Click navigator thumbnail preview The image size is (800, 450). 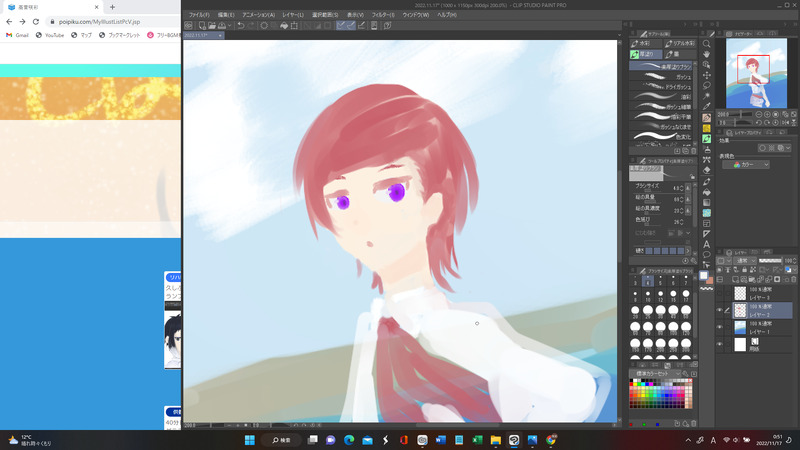(x=756, y=72)
